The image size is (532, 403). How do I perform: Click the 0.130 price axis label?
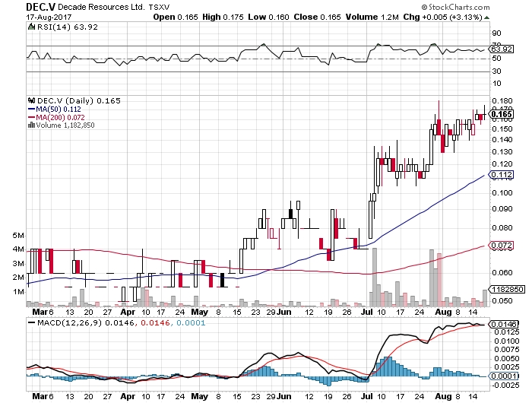(502, 152)
